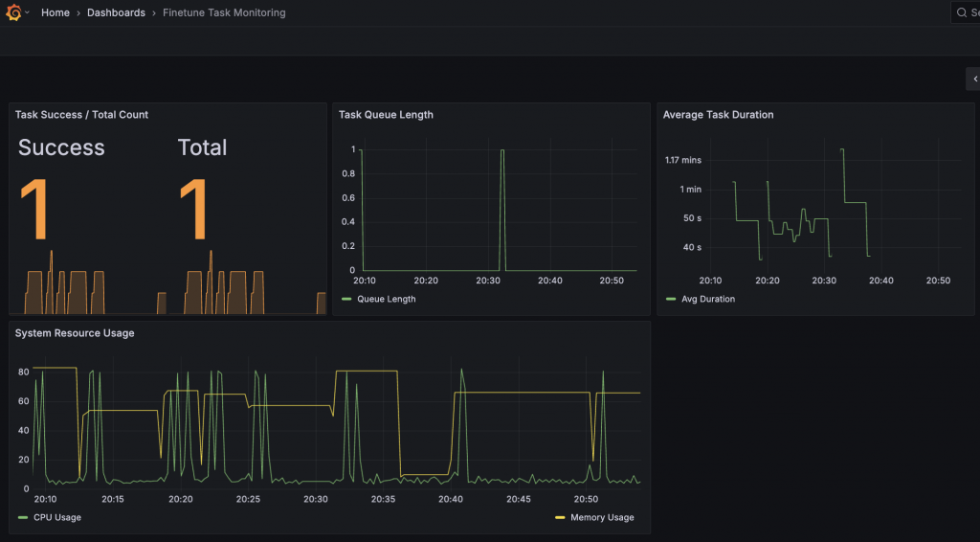The width and height of the screenshot is (980, 542).
Task: Open Average Task Duration panel title menu
Action: coord(718,114)
